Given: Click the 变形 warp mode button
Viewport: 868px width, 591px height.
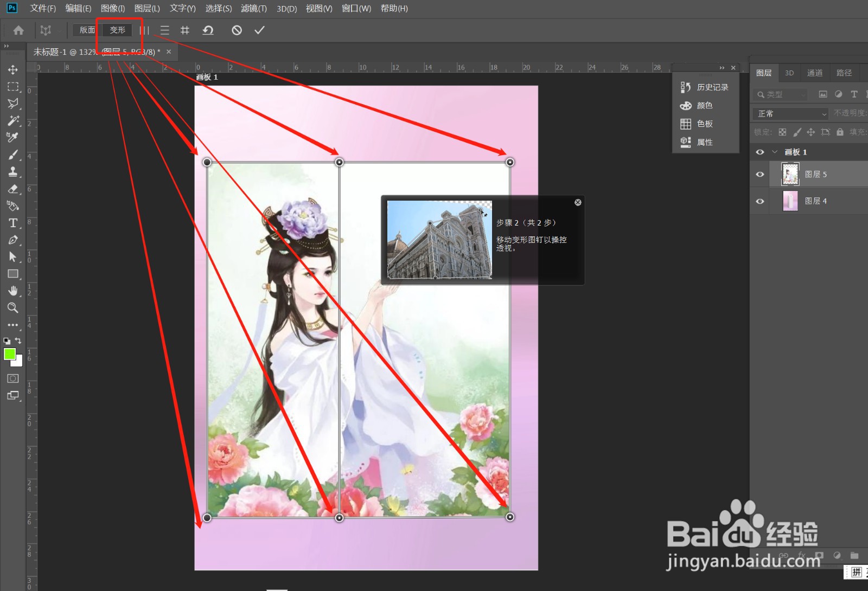Looking at the screenshot, I should tap(117, 30).
